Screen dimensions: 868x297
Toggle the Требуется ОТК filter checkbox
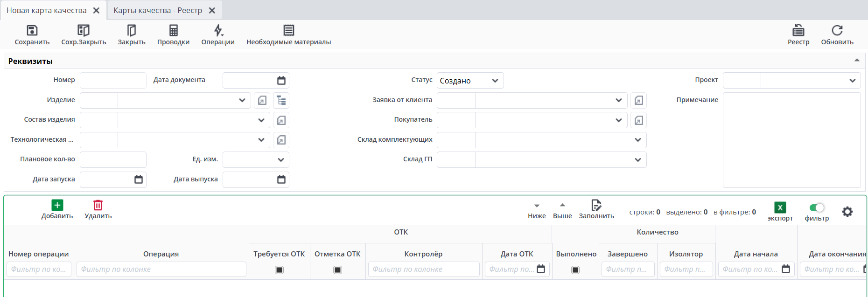pyautogui.click(x=279, y=269)
